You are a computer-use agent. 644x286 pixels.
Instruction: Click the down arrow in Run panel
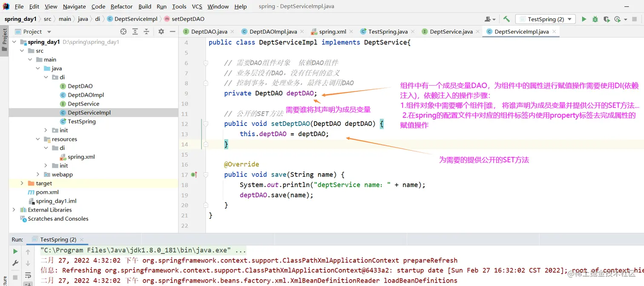tap(28, 263)
